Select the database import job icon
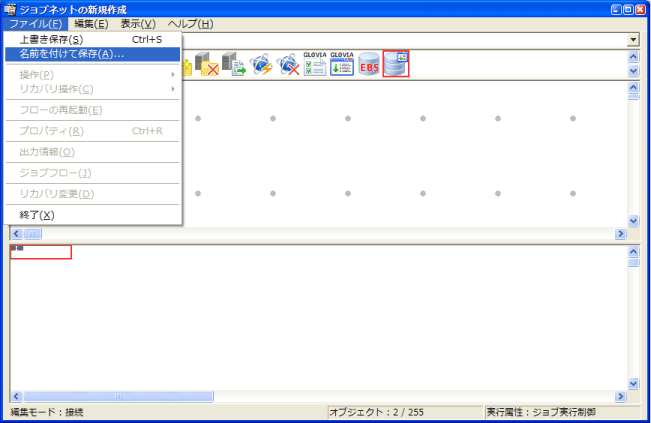651x423 pixels. point(396,64)
